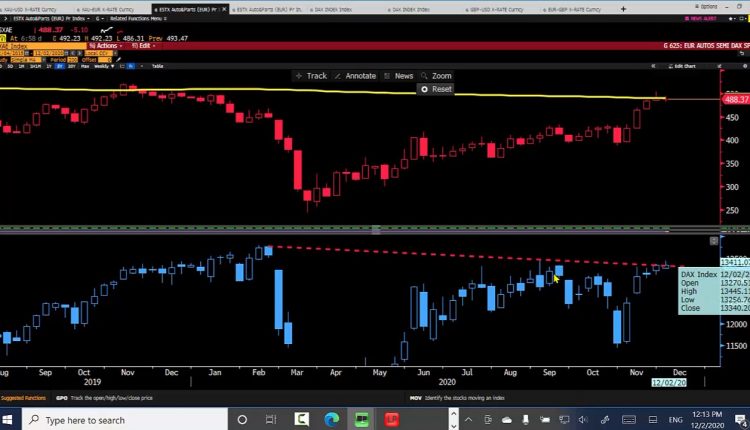Click the 488.37 price label on axis

click(736, 99)
